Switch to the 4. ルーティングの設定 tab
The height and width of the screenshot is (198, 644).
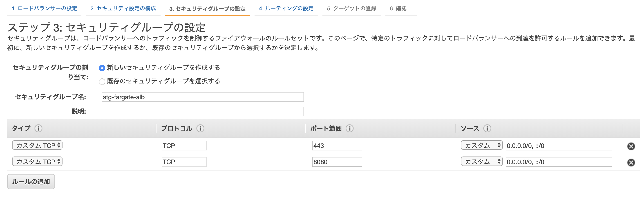[286, 9]
